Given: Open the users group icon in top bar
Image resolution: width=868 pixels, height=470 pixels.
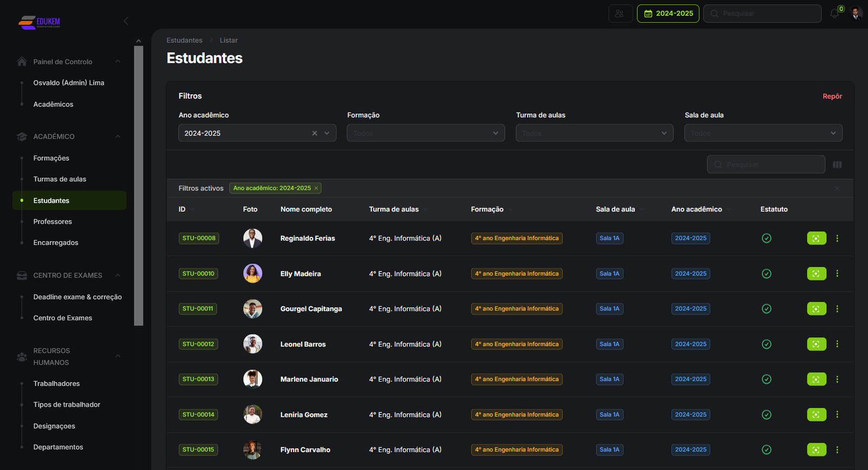Looking at the screenshot, I should 620,14.
